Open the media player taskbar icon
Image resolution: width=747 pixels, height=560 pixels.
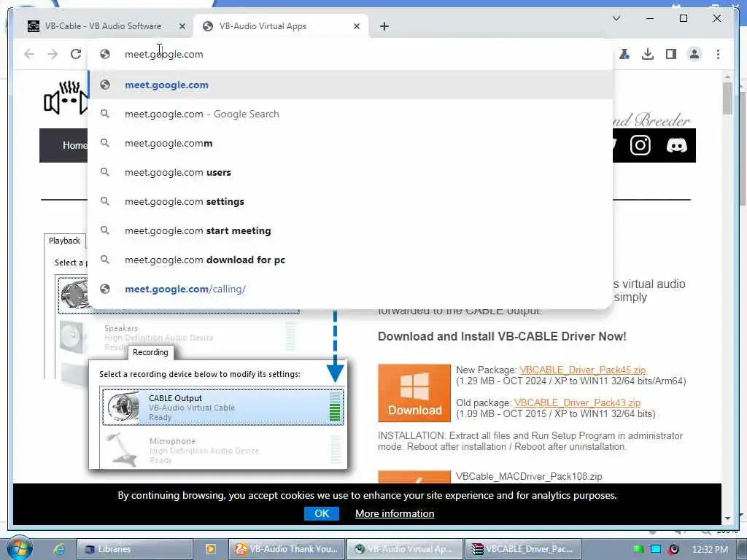pyautogui.click(x=210, y=549)
